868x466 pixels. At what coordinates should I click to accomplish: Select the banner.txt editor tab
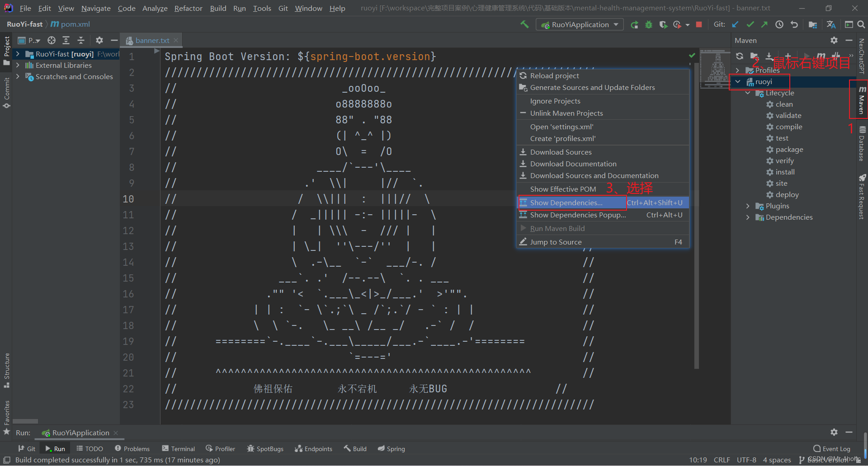152,40
